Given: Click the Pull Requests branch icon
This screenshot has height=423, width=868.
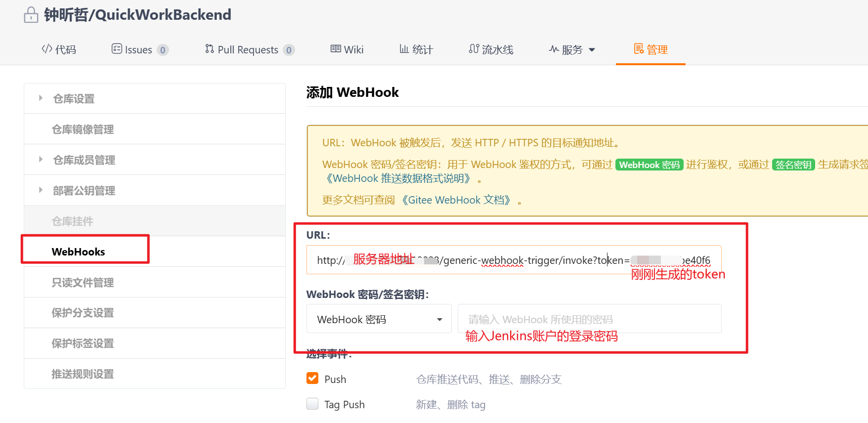Looking at the screenshot, I should 210,49.
